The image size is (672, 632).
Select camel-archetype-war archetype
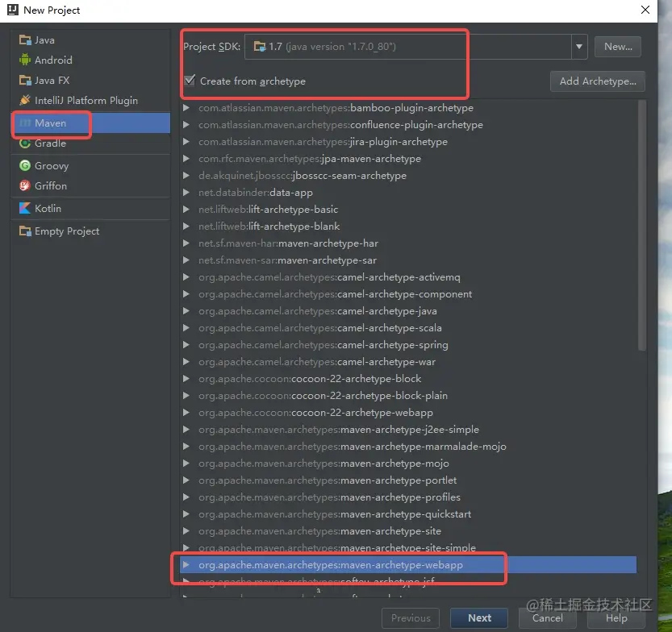408,362
